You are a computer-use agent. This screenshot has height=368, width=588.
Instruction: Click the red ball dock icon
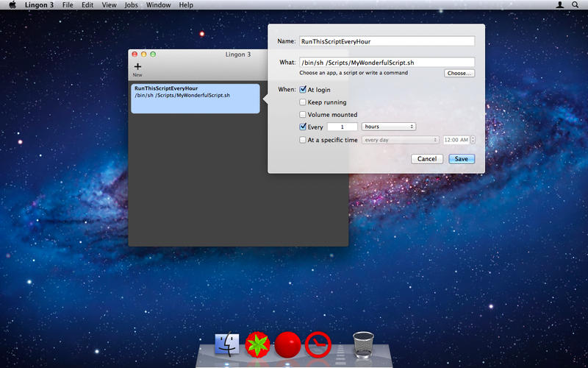pyautogui.click(x=288, y=344)
